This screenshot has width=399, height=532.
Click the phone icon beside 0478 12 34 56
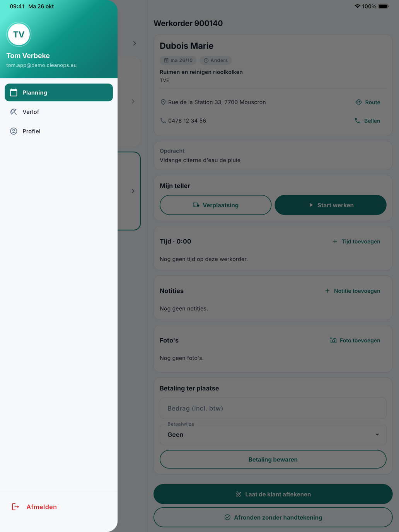pyautogui.click(x=163, y=121)
